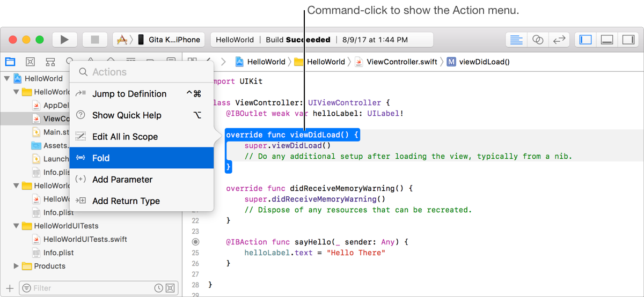Viewport: 644px width, 297px height.
Task: Open the Symbol navigator
Action: [50, 62]
